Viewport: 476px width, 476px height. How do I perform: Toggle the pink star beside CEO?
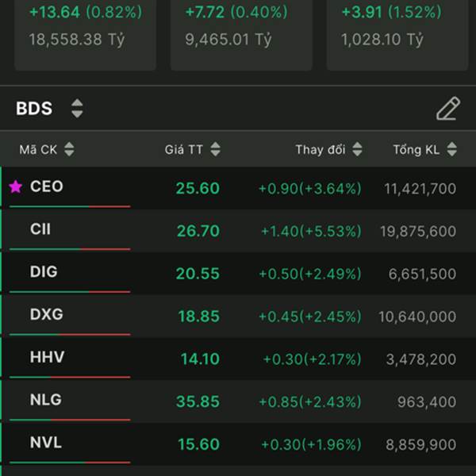[x=15, y=187]
